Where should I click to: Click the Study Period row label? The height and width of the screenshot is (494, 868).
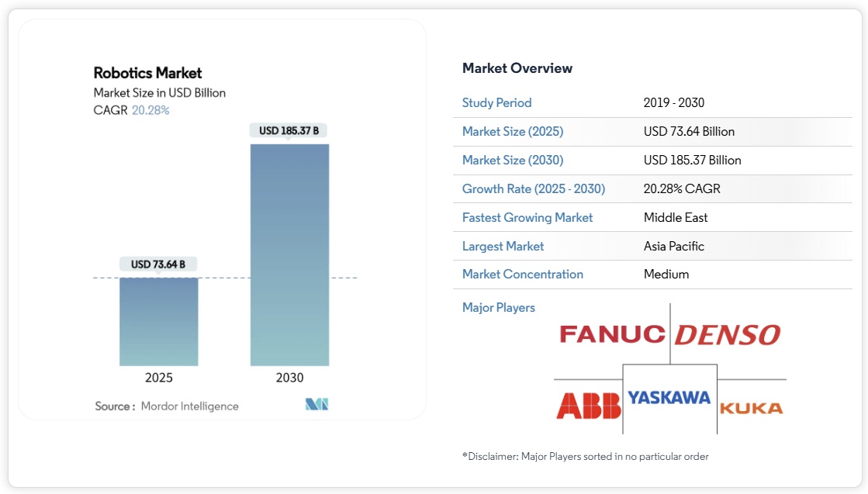click(497, 102)
